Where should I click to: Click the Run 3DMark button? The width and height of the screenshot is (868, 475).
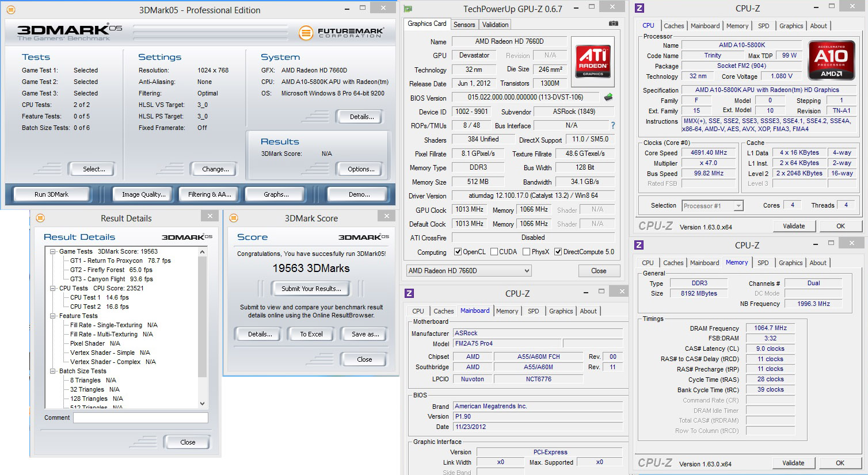(x=51, y=194)
